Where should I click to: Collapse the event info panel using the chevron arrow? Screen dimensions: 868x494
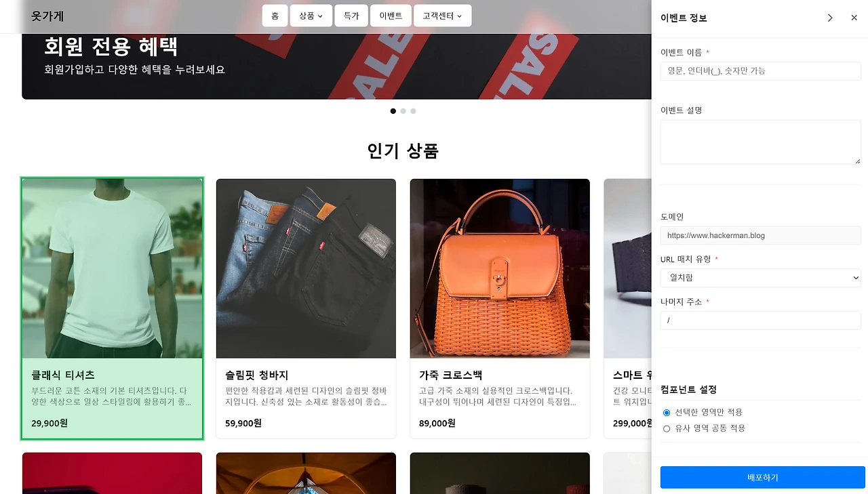click(x=830, y=18)
